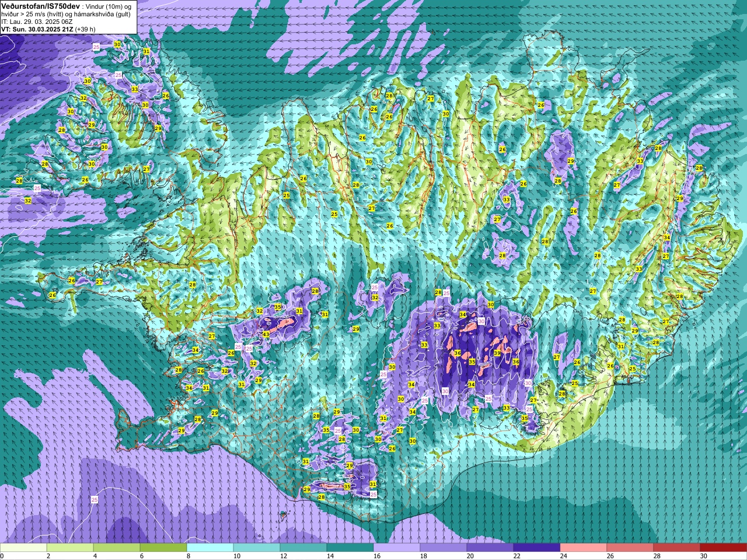Click the 20 tick label on the colour scale
Image resolution: width=747 pixels, height=560 pixels.
coord(470,556)
